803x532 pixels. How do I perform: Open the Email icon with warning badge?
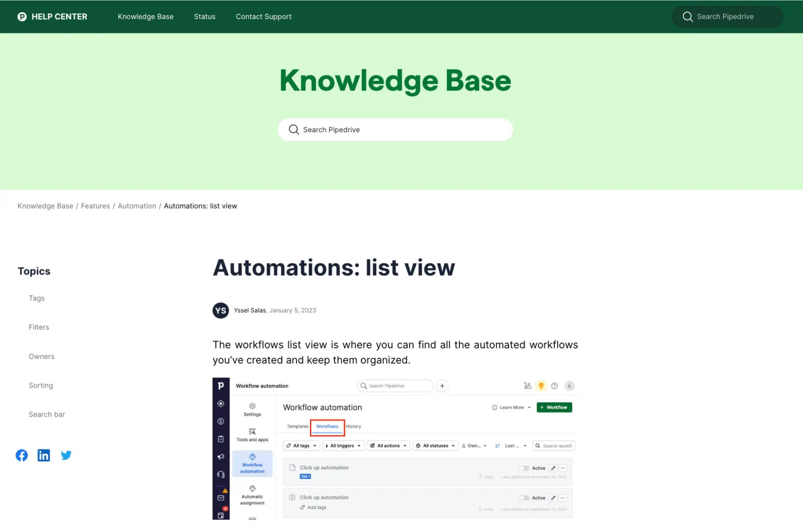tap(221, 498)
